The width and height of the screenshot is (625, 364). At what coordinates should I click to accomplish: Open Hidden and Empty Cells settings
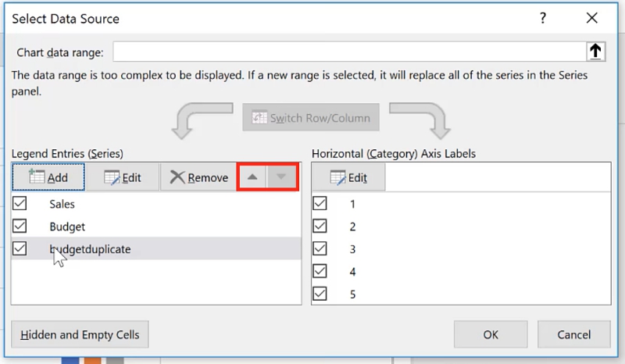pyautogui.click(x=80, y=334)
